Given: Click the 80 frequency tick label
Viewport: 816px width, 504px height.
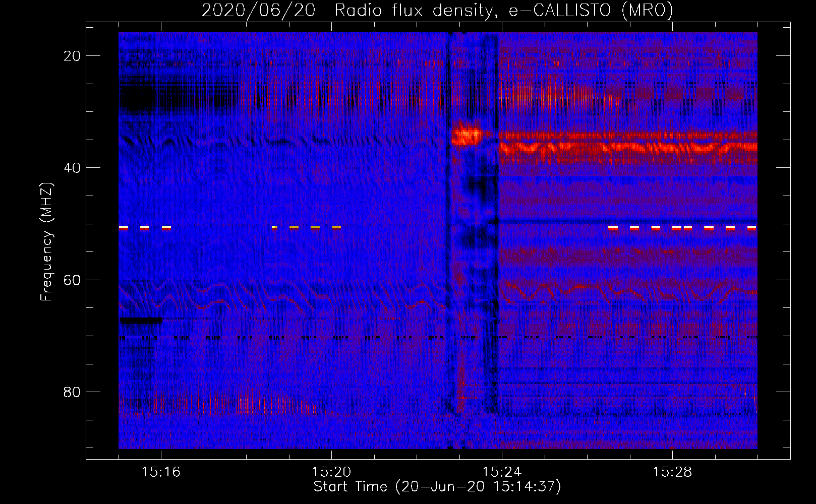Looking at the screenshot, I should 72,392.
